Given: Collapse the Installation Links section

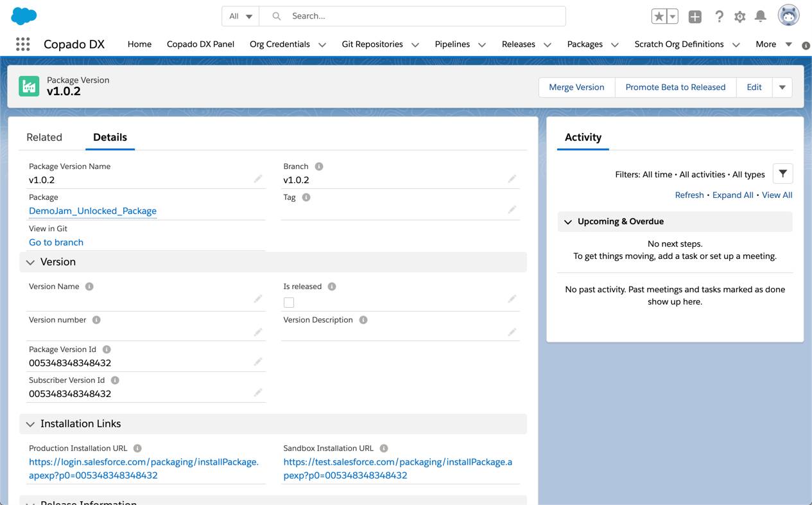Looking at the screenshot, I should (x=30, y=423).
